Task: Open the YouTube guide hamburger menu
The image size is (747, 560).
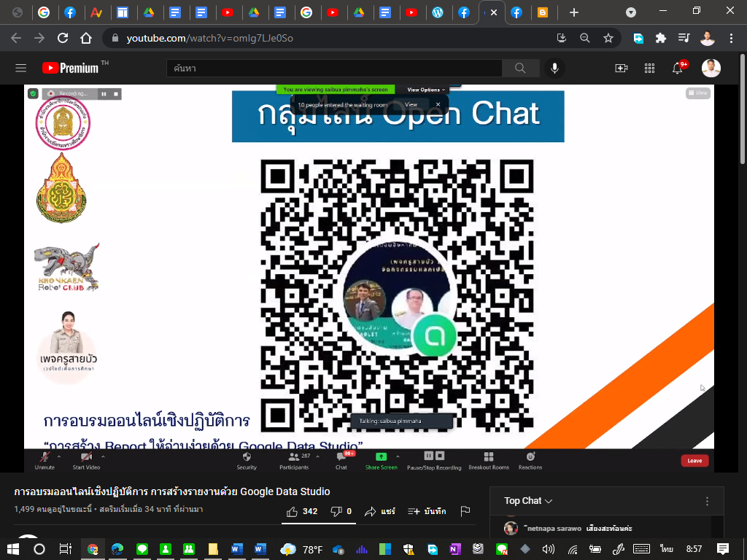Action: (x=20, y=68)
